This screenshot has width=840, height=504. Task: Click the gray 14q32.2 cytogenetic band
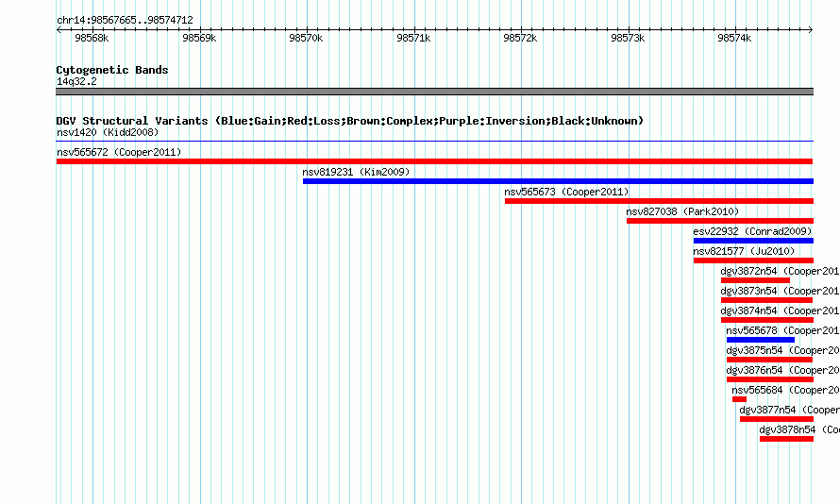coord(434,92)
